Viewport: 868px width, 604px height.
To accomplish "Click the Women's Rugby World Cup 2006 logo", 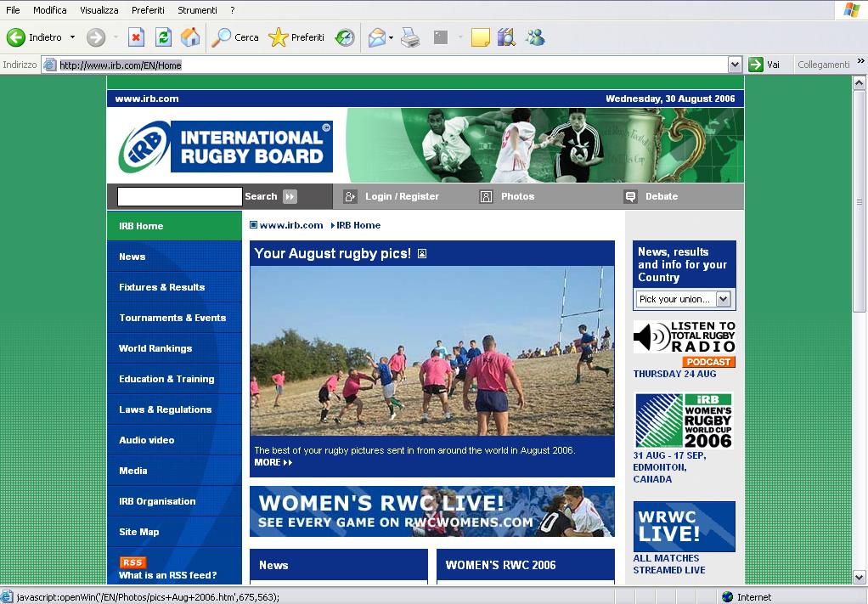I will pos(685,421).
